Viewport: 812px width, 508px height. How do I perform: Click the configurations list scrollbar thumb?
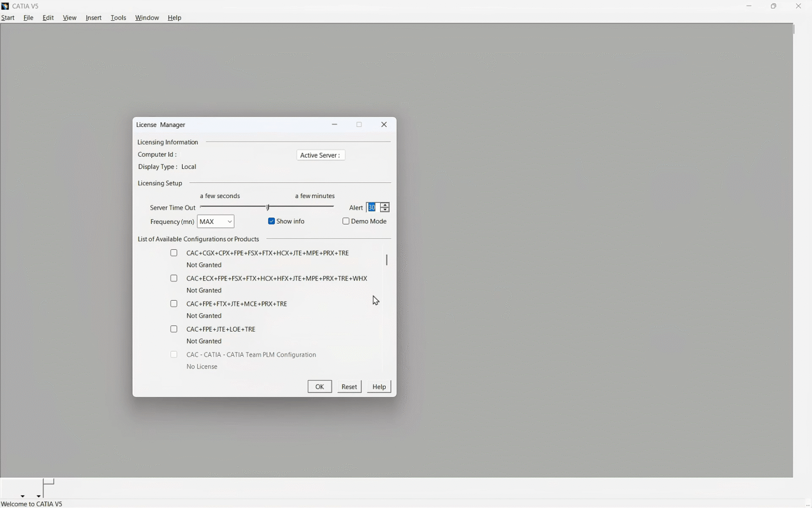tap(387, 260)
